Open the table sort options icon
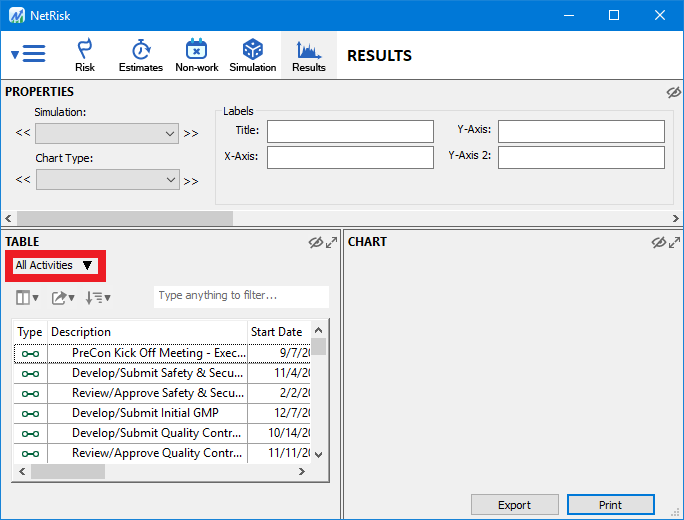 tap(97, 297)
